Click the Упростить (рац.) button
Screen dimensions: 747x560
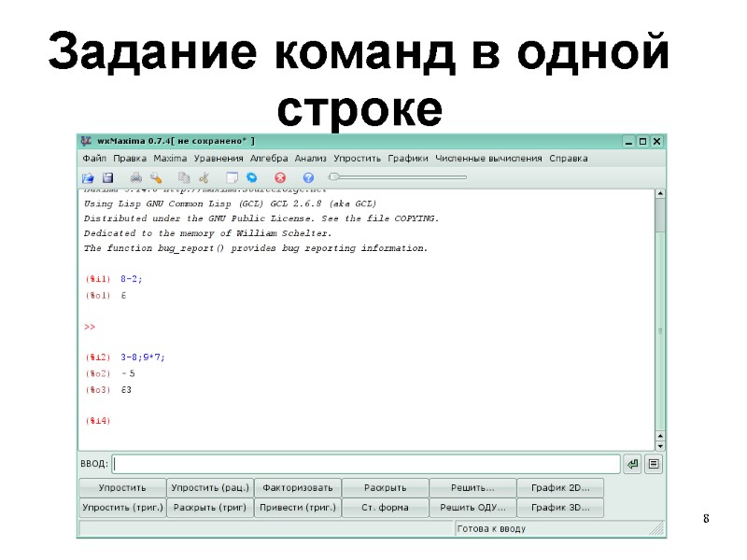click(210, 487)
